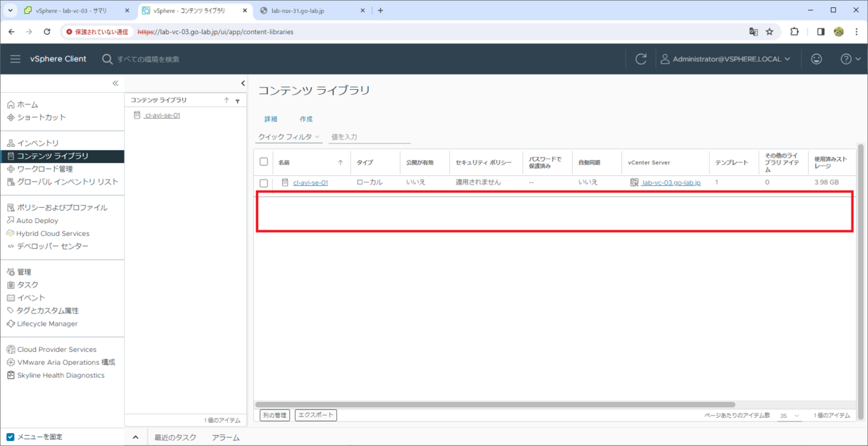
Task: Open the browser extensions puzzle icon
Action: tap(794, 32)
